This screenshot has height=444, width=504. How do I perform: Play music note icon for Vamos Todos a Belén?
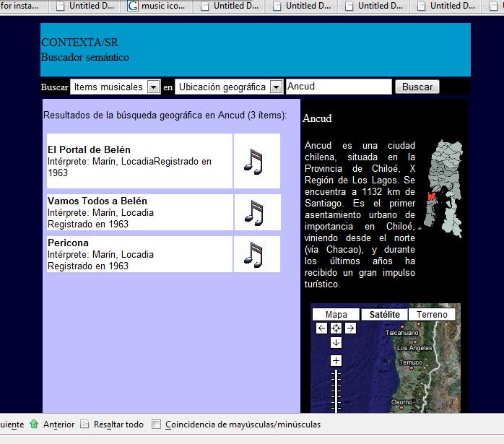click(254, 213)
